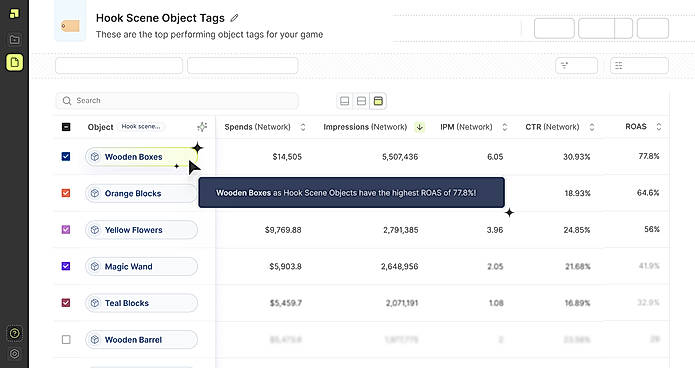Screen dimensions: 695x368
Task: Click the 3.96 IPM value
Action: [x=495, y=230]
